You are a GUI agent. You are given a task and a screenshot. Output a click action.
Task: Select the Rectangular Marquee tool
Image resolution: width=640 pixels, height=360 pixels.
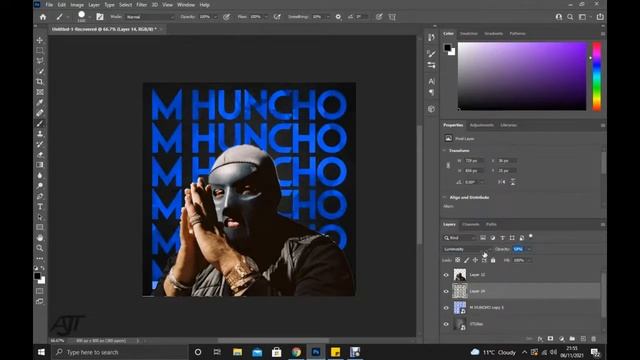(40, 51)
